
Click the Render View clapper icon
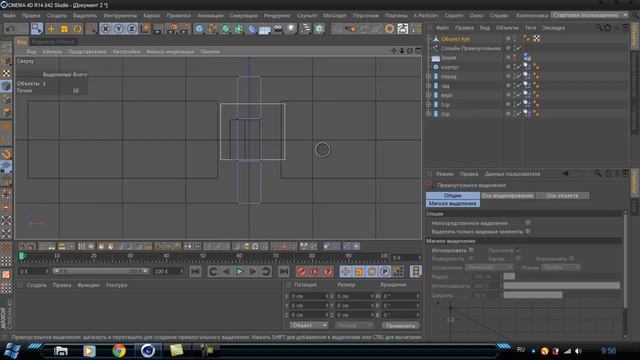click(x=158, y=29)
